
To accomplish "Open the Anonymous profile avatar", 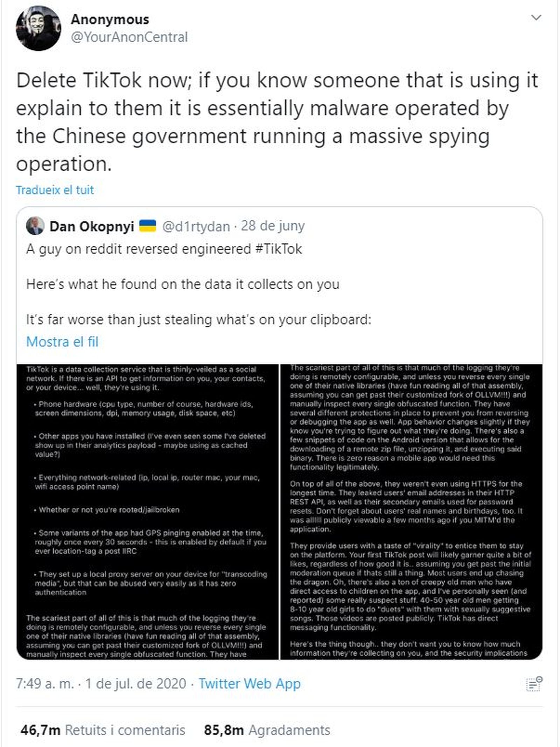I will click(38, 28).
